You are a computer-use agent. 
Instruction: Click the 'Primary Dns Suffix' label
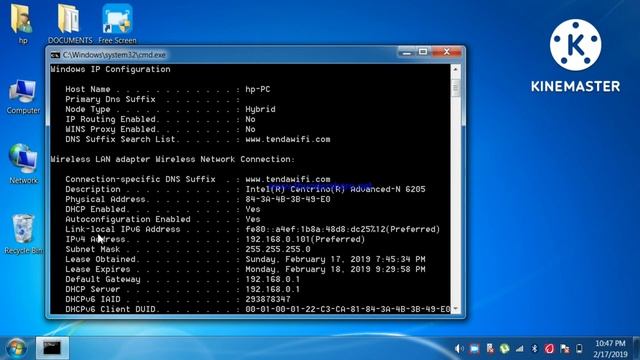point(110,99)
